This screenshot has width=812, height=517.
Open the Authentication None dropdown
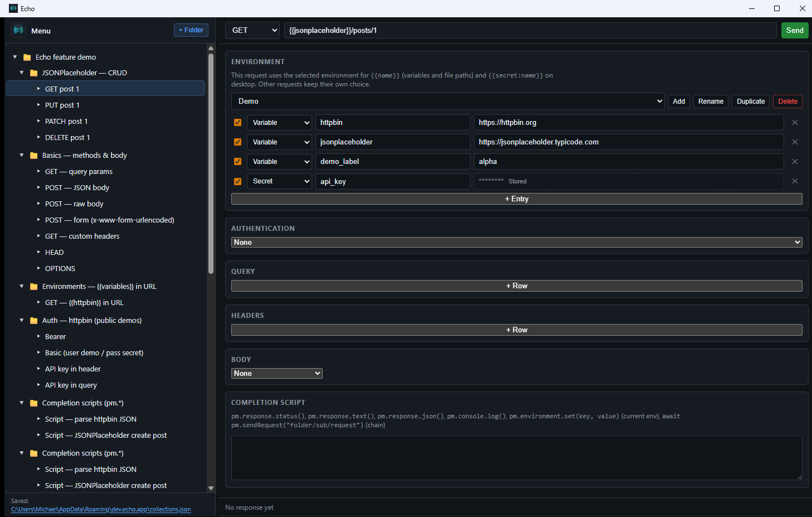[x=517, y=242]
